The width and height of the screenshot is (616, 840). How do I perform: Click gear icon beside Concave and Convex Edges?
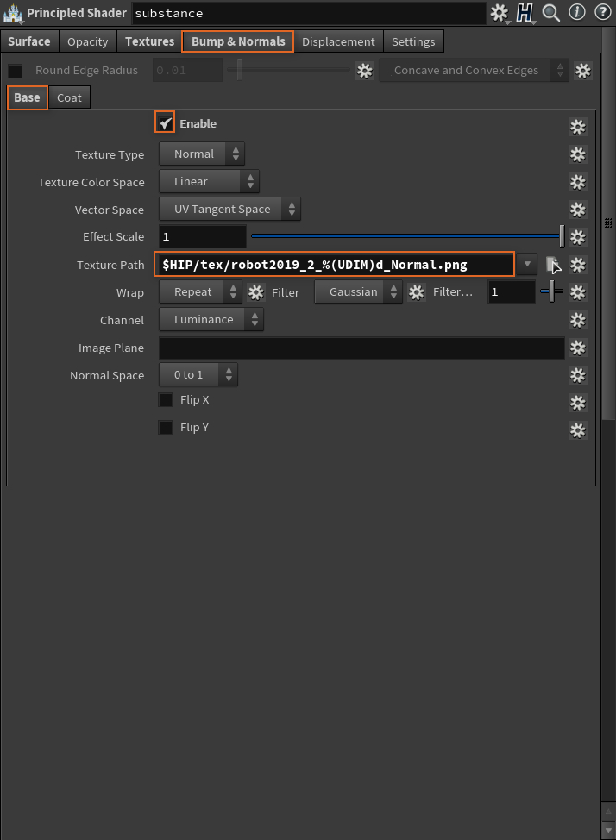582,70
